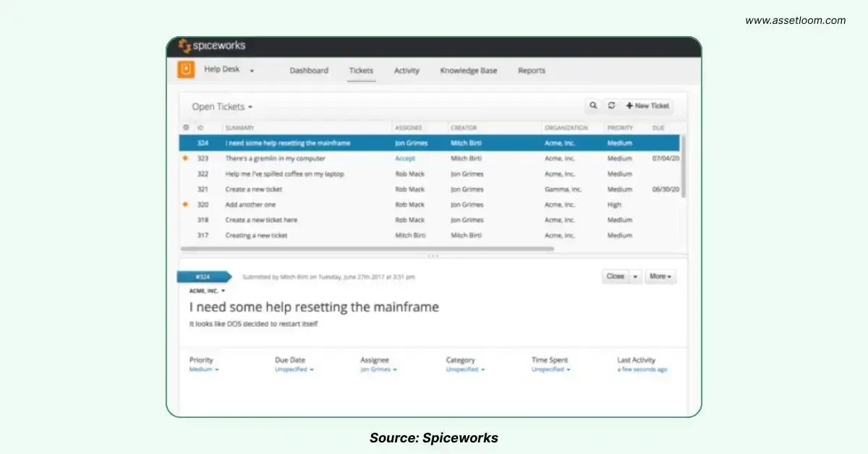868x454 pixels.
Task: Click the blue #324 ticket tag
Action: point(205,276)
